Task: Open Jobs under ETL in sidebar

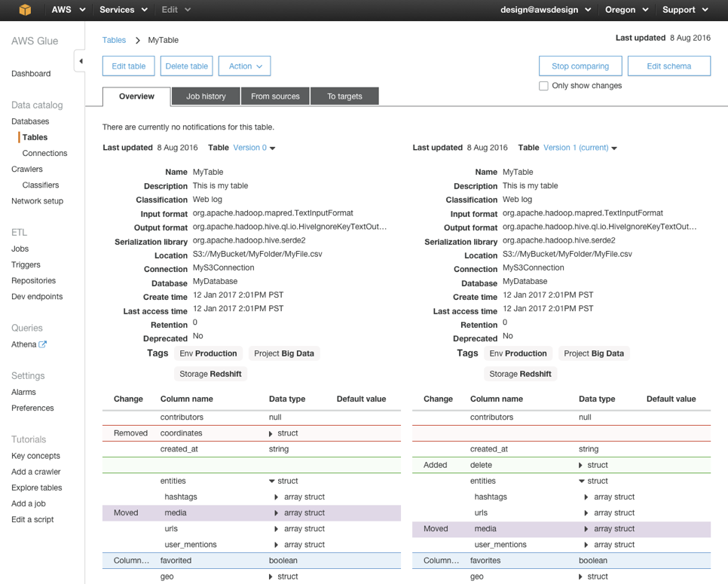Action: point(20,249)
